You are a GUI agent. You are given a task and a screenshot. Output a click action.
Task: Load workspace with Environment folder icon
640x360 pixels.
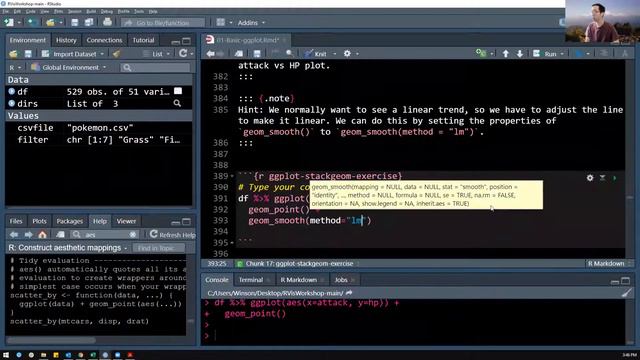(x=13, y=54)
